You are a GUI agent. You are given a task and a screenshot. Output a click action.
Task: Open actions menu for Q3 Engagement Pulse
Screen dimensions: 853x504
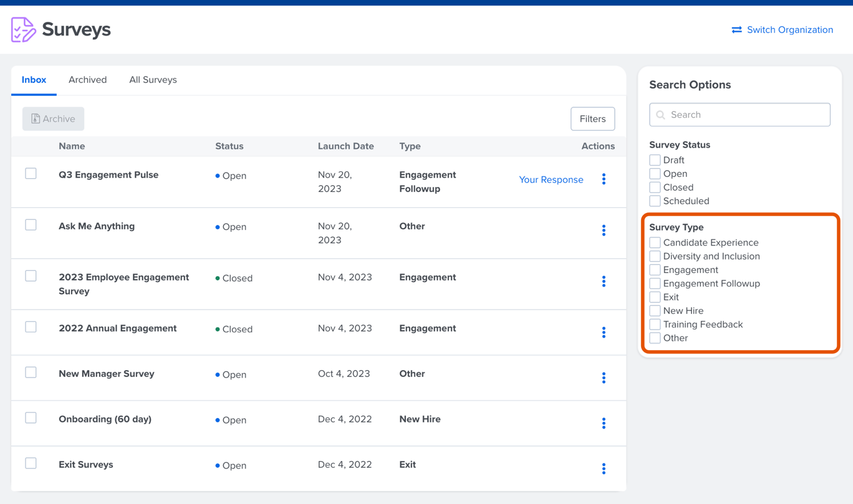coord(604,179)
